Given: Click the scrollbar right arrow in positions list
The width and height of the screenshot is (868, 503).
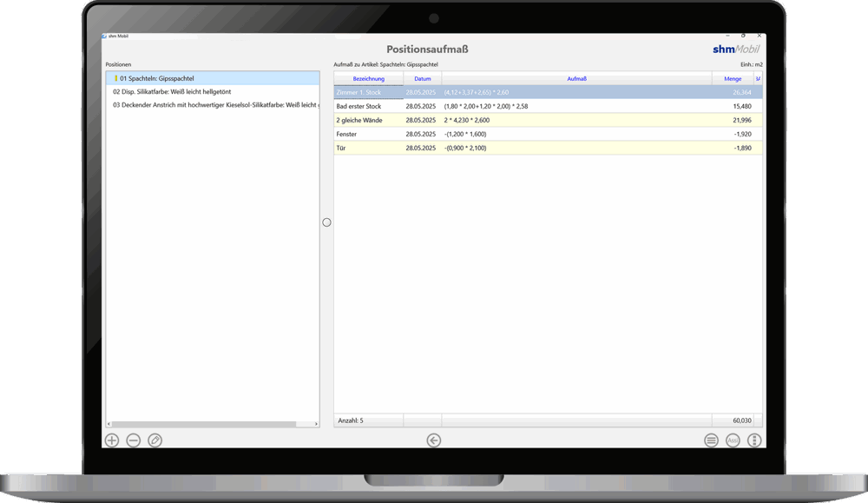Looking at the screenshot, I should pos(316,424).
